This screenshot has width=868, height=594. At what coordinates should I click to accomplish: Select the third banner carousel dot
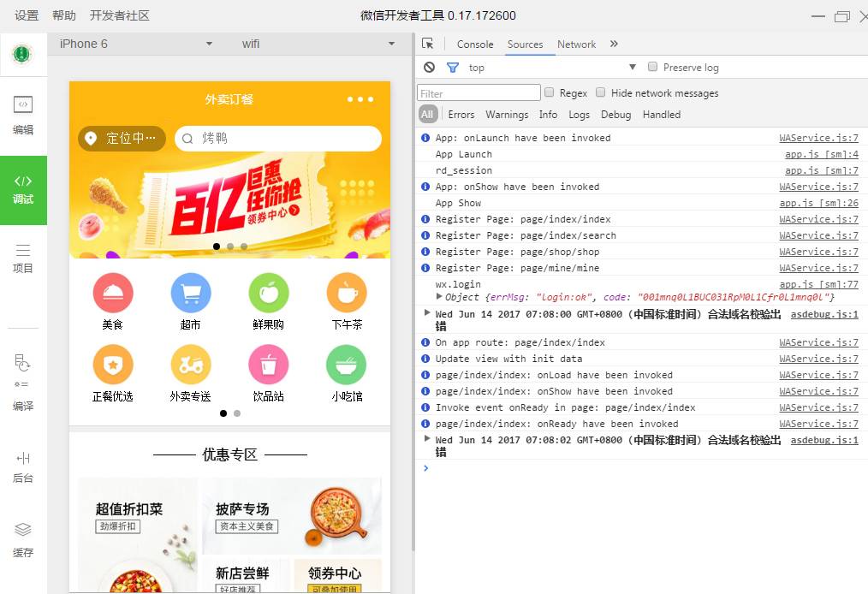click(244, 247)
